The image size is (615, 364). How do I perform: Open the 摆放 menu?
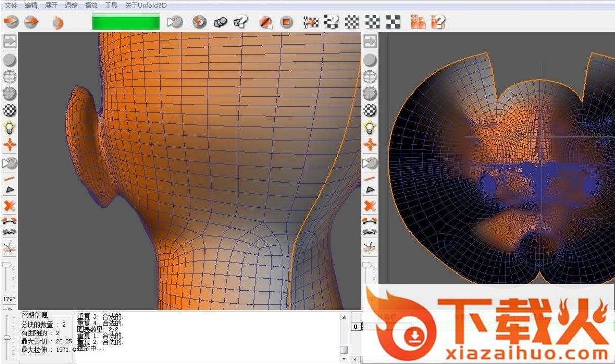coord(92,5)
